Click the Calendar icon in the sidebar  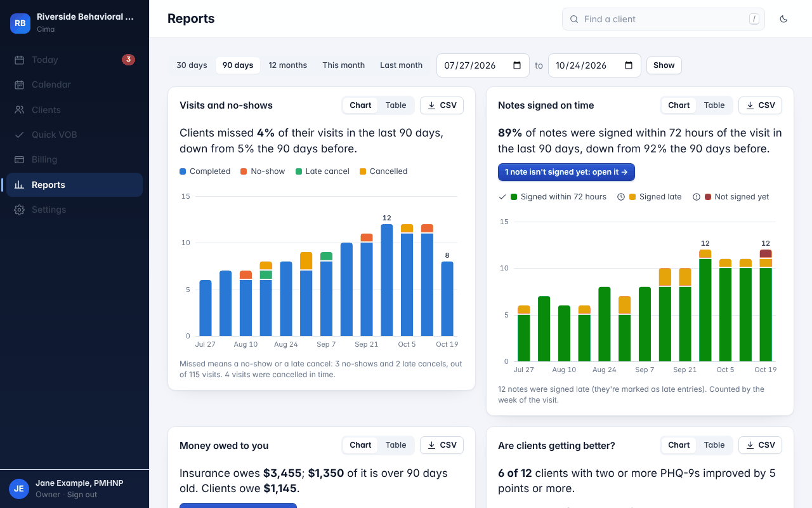[20, 84]
